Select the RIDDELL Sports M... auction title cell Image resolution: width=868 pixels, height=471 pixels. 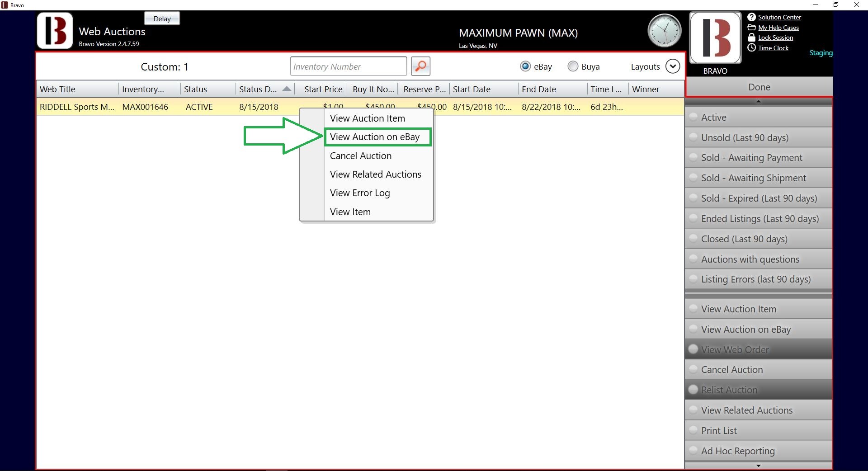pos(77,107)
